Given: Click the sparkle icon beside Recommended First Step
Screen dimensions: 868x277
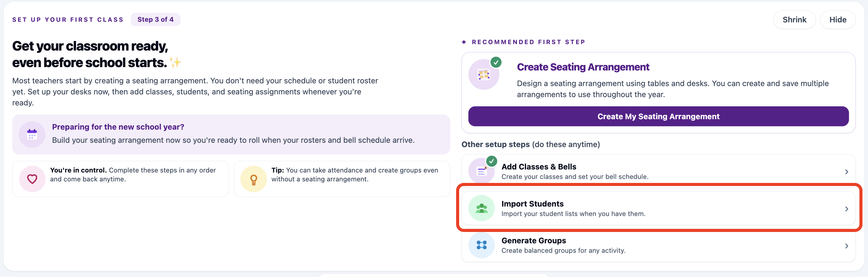Looking at the screenshot, I should coord(464,42).
